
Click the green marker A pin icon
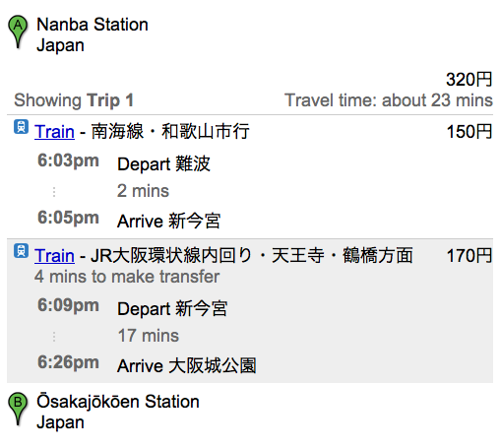(18, 32)
